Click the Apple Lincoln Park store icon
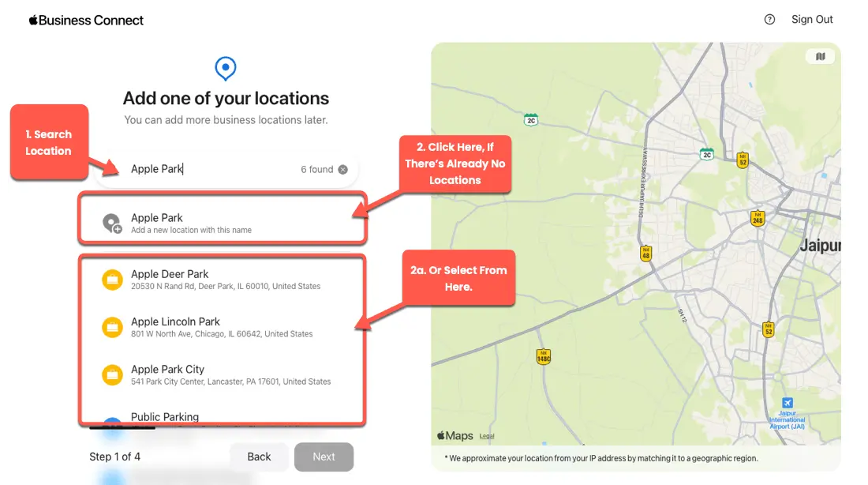 pyautogui.click(x=112, y=328)
